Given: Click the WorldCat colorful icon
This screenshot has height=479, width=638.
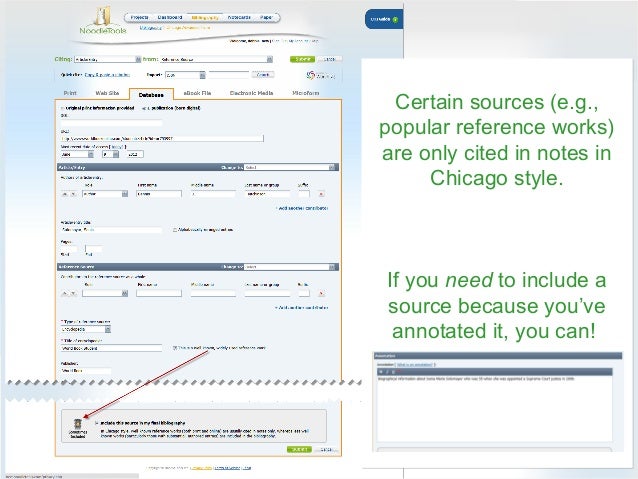Looking at the screenshot, I should pyautogui.click(x=311, y=75).
